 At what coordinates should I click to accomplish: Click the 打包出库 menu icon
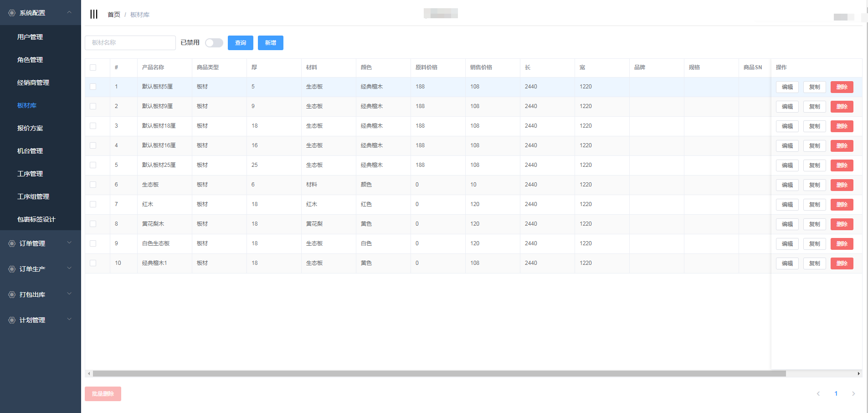point(12,294)
